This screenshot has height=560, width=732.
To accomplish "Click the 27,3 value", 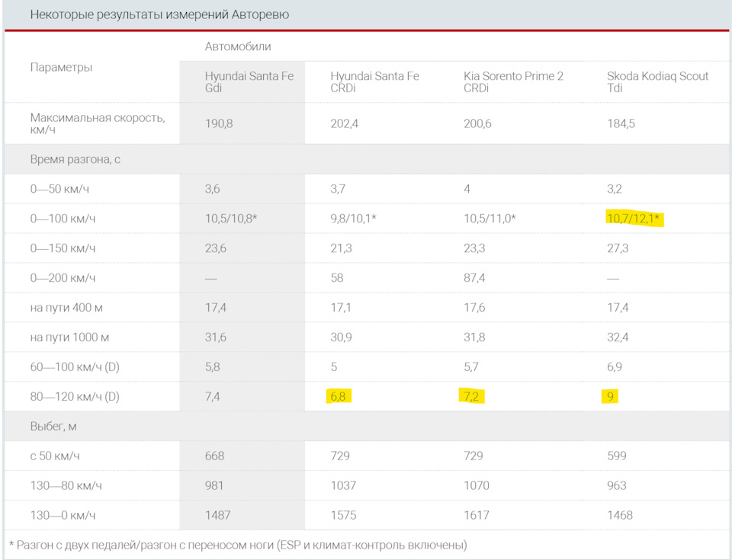I will coord(618,248).
